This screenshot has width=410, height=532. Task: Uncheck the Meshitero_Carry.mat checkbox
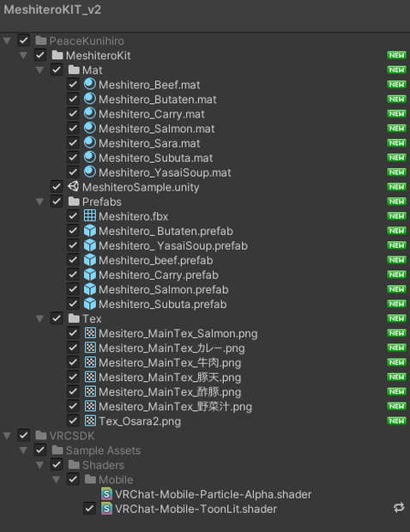[73, 113]
